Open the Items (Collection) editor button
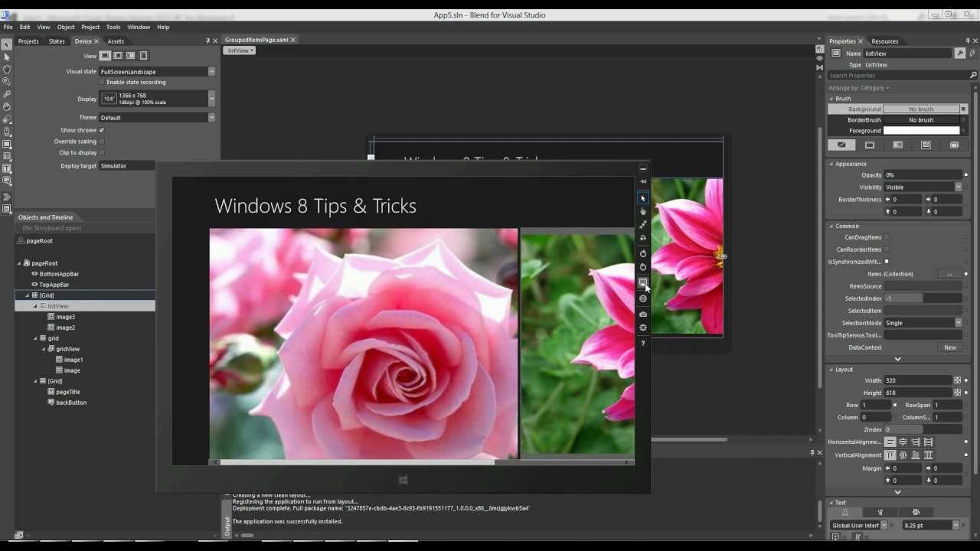This screenshot has height=551, width=980. [949, 274]
